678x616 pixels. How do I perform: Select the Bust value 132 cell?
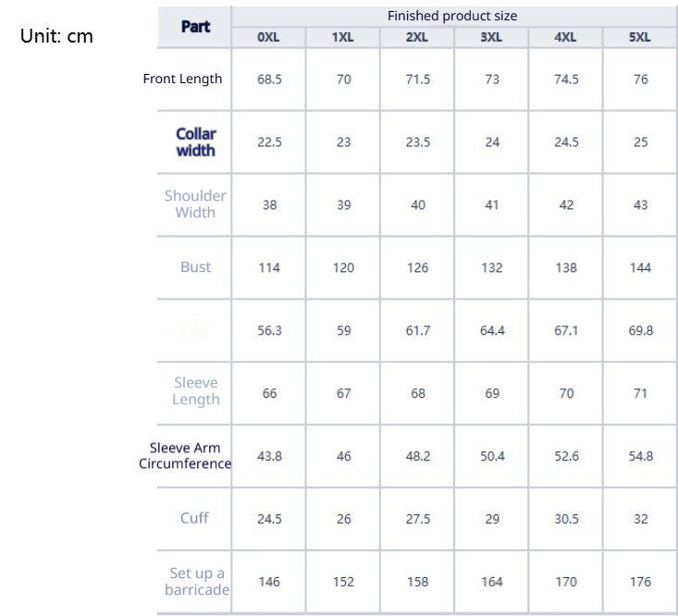[492, 268]
